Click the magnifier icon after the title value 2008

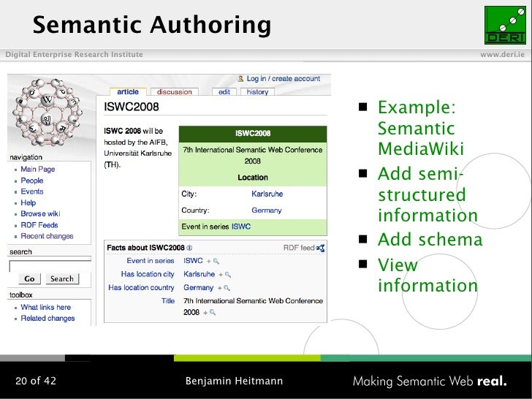coord(213,312)
